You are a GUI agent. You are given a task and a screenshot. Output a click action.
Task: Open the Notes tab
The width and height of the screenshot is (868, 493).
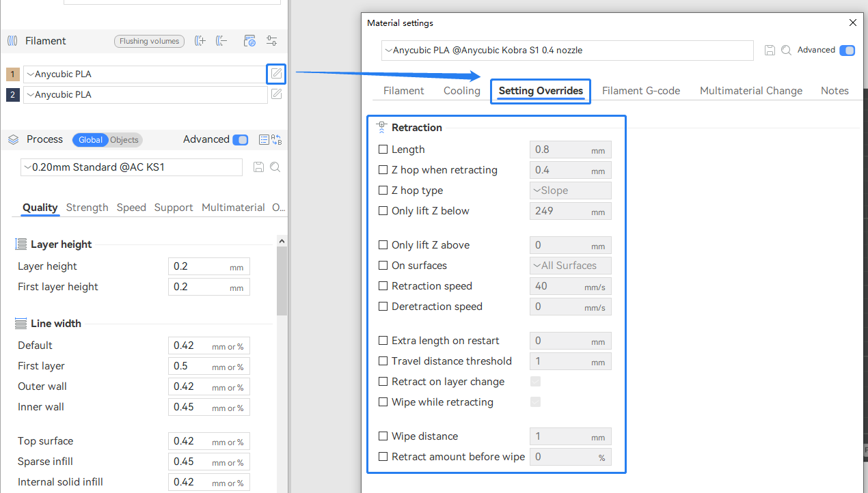tap(835, 91)
